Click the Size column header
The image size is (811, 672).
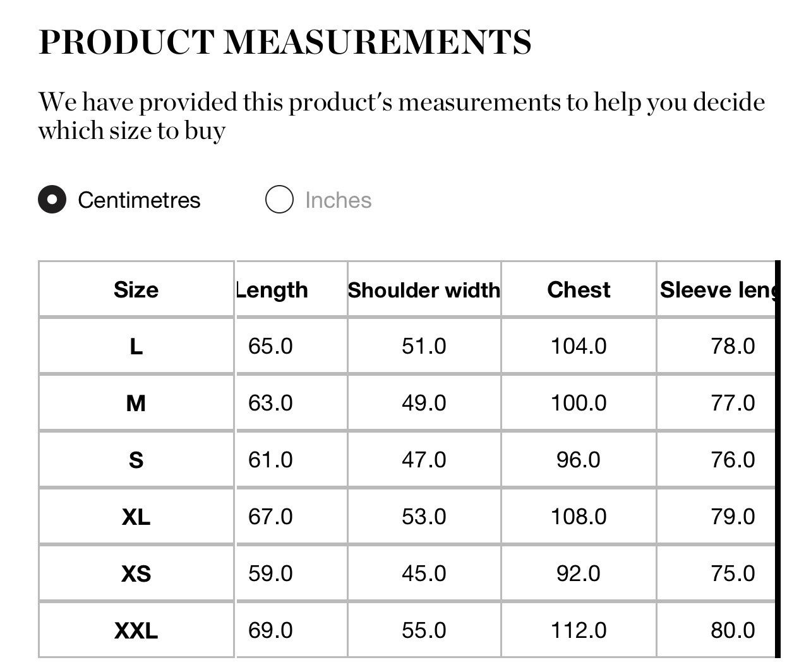pyautogui.click(x=136, y=289)
